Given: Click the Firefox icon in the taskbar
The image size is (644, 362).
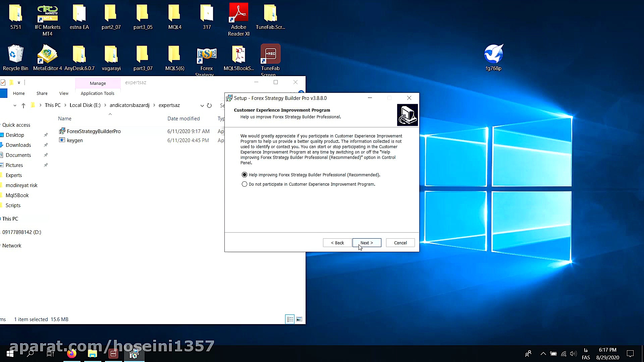Looking at the screenshot, I should tap(71, 353).
